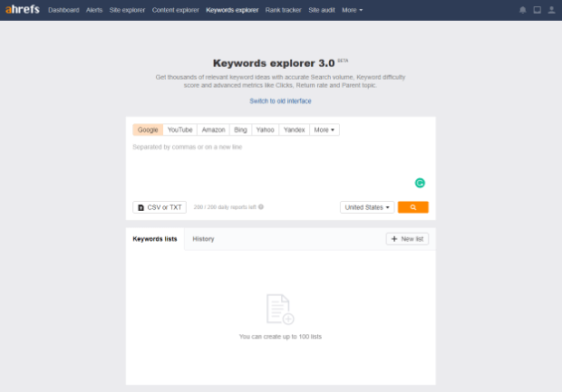Open the Alerts page
This screenshot has height=392, width=562.
tap(94, 10)
